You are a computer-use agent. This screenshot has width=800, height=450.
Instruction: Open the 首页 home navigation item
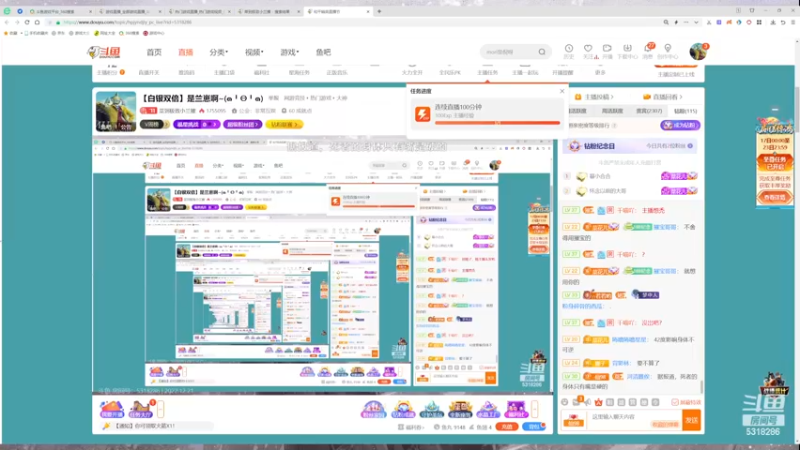(154, 52)
